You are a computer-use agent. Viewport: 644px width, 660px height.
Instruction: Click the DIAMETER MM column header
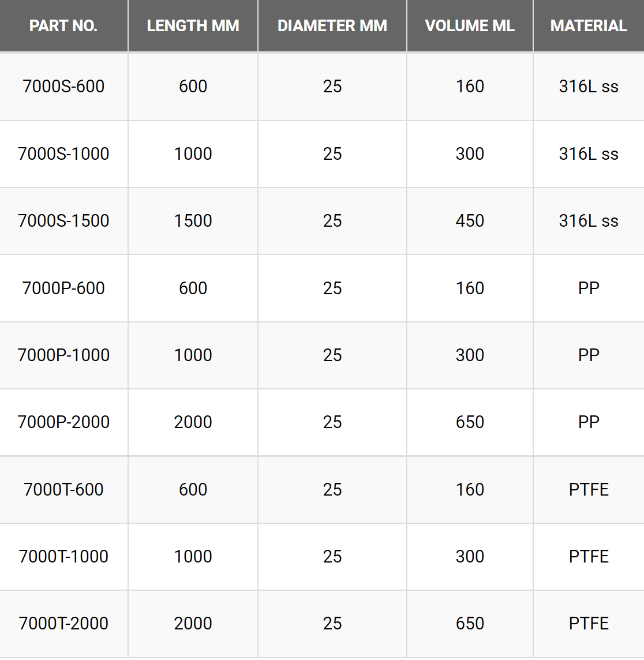pyautogui.click(x=332, y=26)
